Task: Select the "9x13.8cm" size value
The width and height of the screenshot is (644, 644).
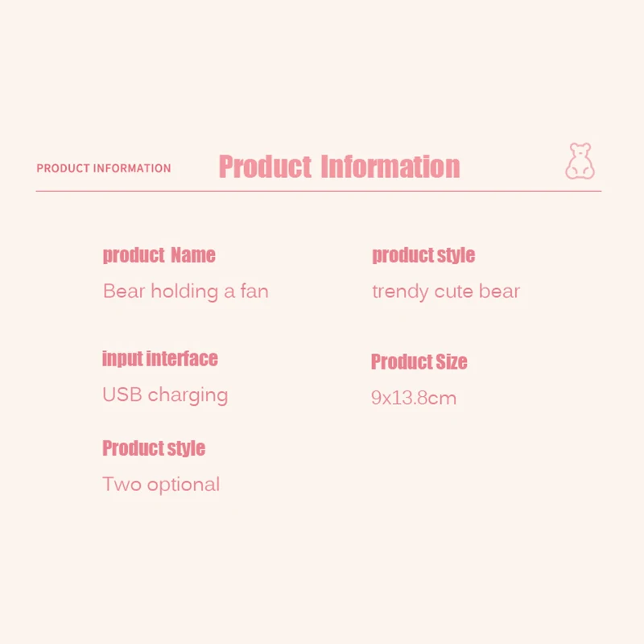Action: pos(414,398)
